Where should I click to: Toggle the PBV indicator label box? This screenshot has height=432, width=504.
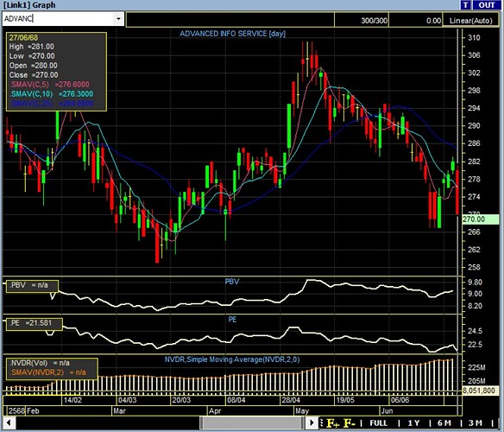click(32, 285)
